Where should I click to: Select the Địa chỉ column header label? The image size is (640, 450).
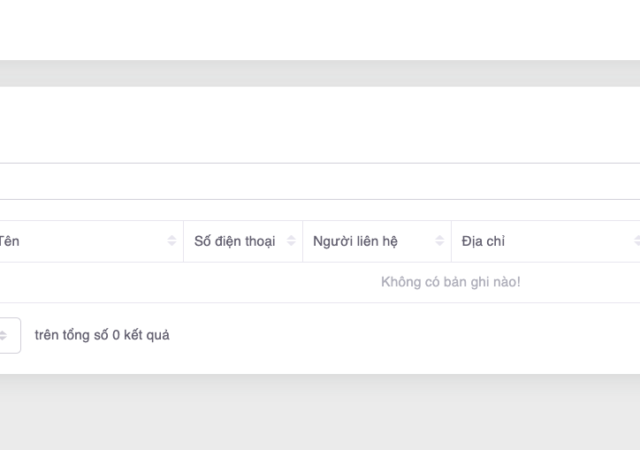[x=483, y=241]
